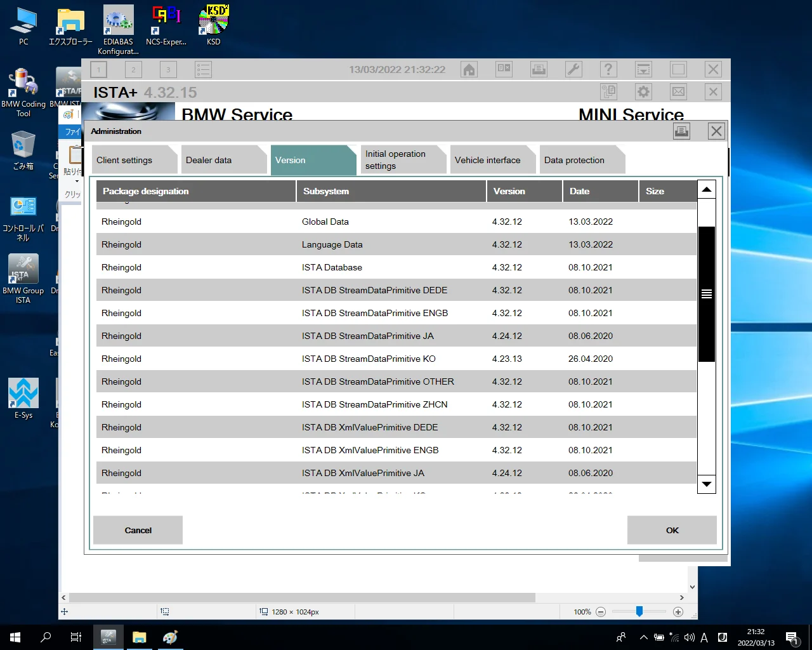812x650 pixels.
Task: Select the NCS-Expert desktop shortcut
Action: [166, 26]
